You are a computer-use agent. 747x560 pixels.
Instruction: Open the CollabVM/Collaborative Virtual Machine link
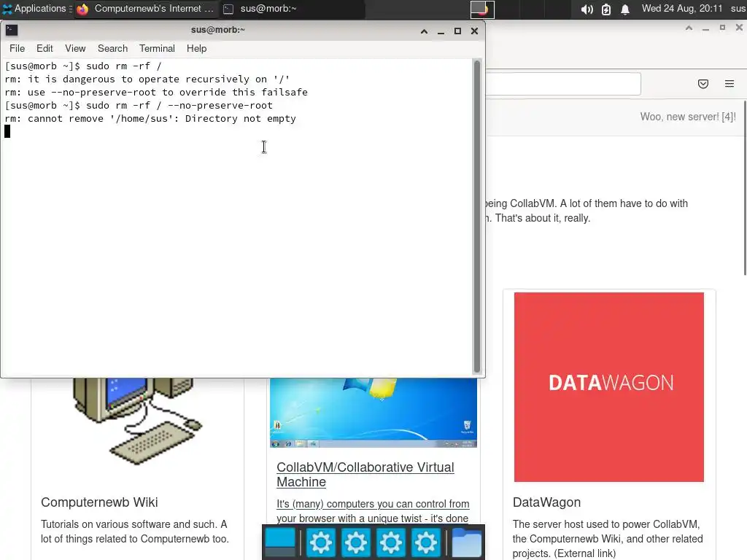[x=365, y=474]
